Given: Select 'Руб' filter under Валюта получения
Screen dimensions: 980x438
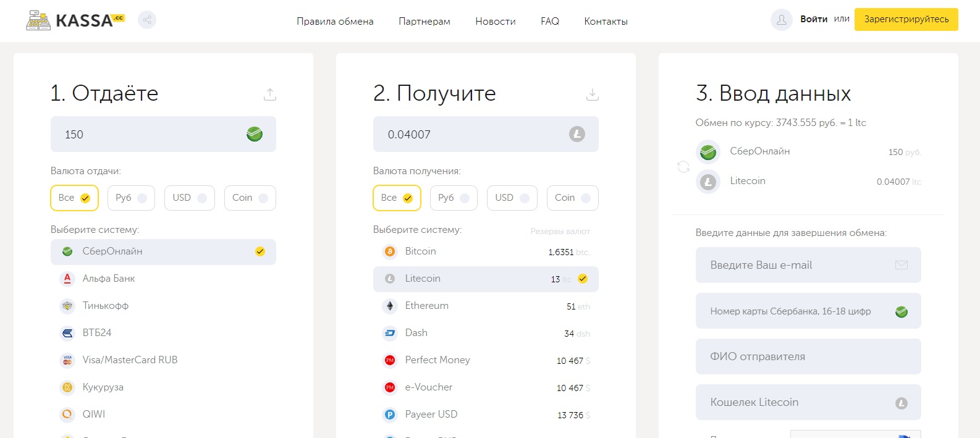Looking at the screenshot, I should (454, 198).
